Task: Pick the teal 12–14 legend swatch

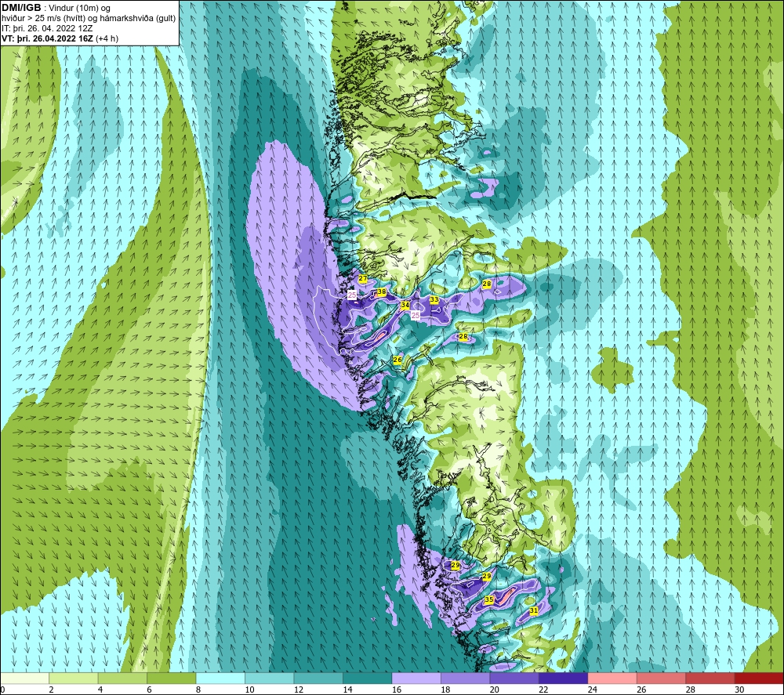Action: [318, 678]
